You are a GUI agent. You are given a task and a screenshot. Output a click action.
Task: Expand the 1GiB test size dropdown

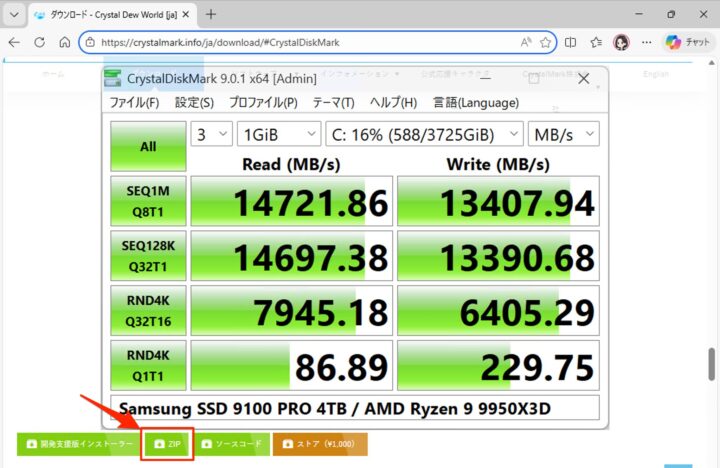pos(277,134)
